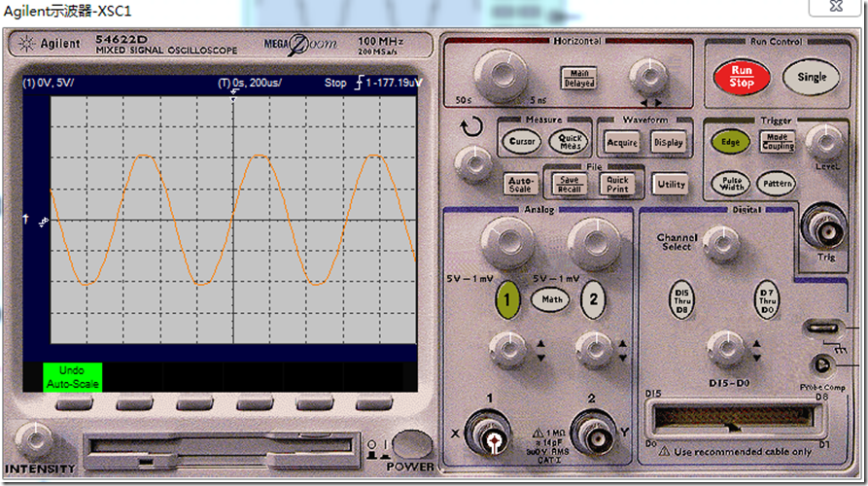Open the Quick Meas menu
The height and width of the screenshot is (486, 868).
tap(569, 142)
